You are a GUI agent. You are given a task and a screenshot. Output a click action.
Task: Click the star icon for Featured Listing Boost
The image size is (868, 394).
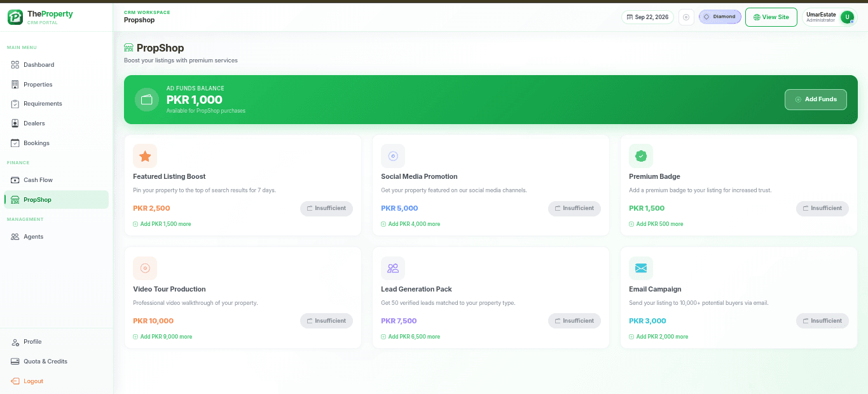145,156
